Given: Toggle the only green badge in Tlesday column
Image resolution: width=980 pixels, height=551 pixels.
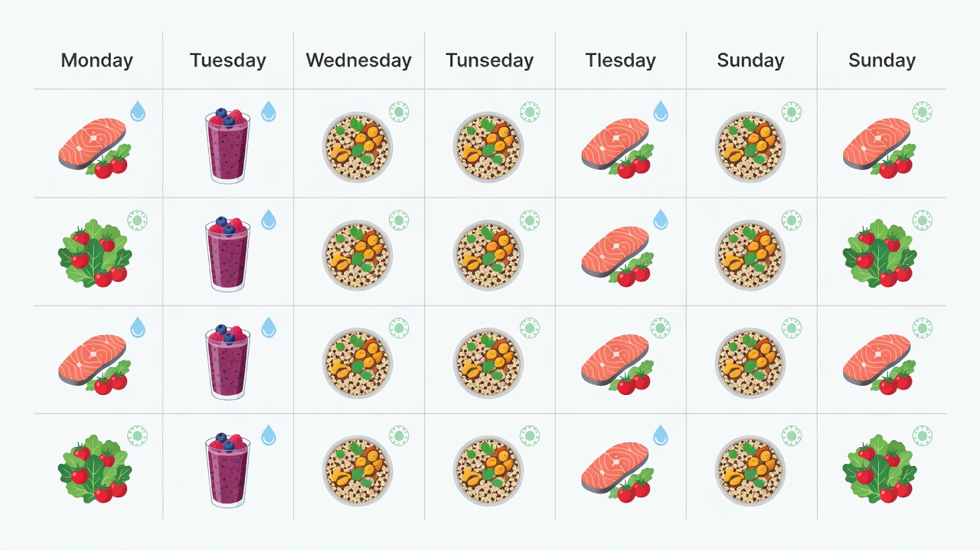Looking at the screenshot, I should [x=660, y=328].
